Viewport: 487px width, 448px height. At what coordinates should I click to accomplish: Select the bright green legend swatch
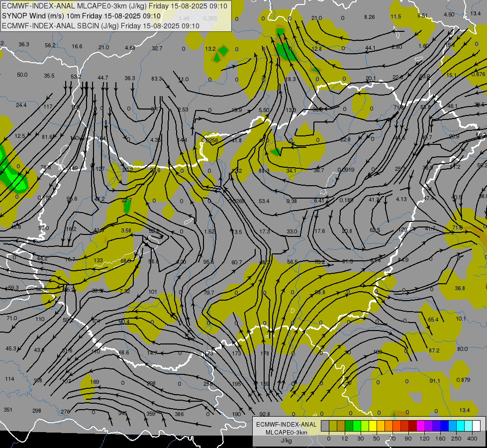coord(357,426)
